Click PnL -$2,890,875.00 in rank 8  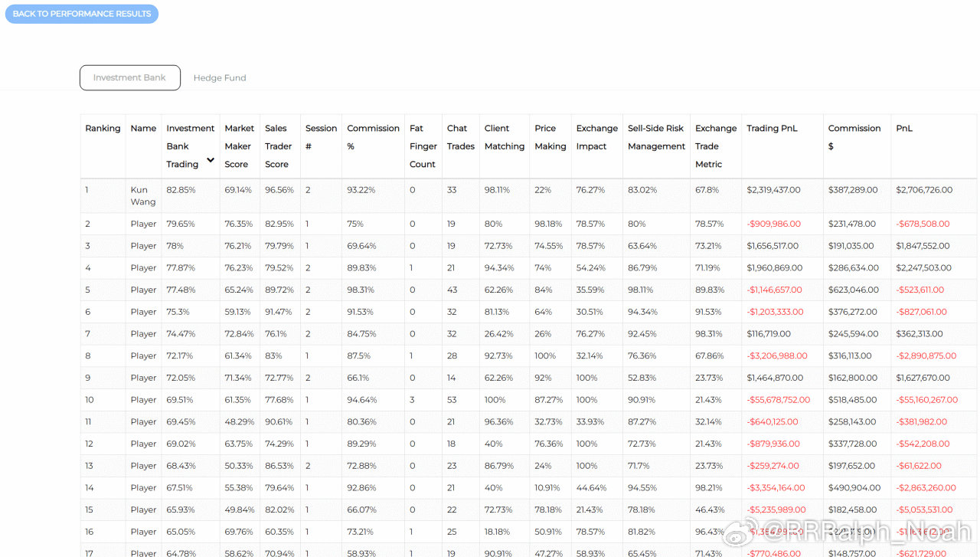point(925,356)
